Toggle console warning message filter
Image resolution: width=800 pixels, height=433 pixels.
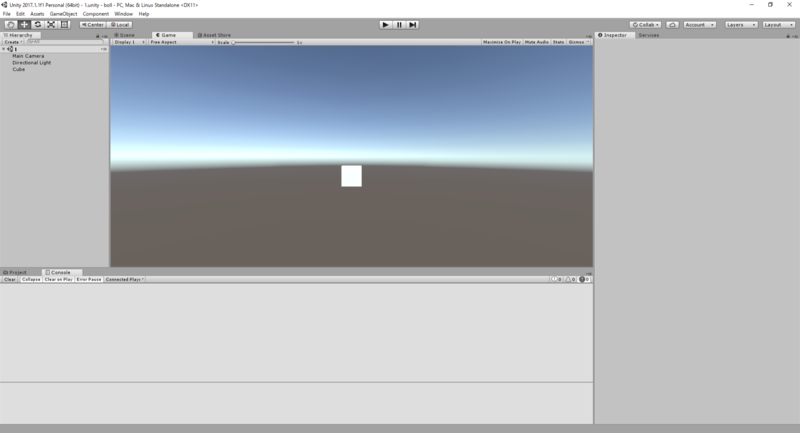pyautogui.click(x=570, y=279)
